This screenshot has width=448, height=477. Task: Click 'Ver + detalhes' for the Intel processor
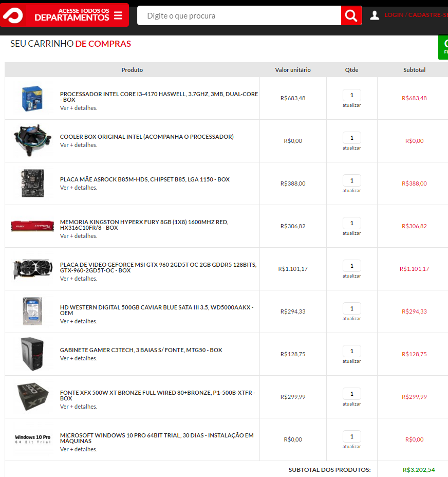click(x=79, y=108)
